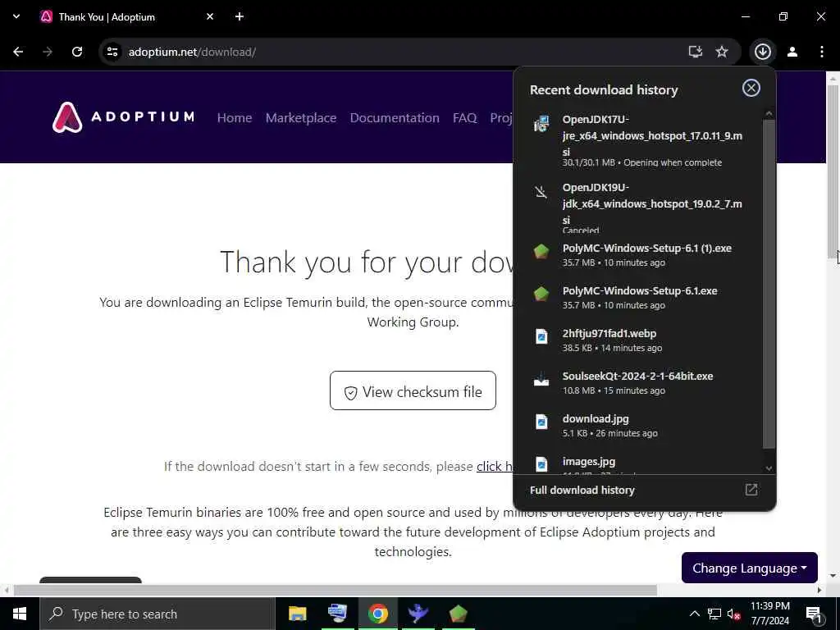Open the Chrome taskbar icon
The height and width of the screenshot is (630, 840).
point(377,614)
